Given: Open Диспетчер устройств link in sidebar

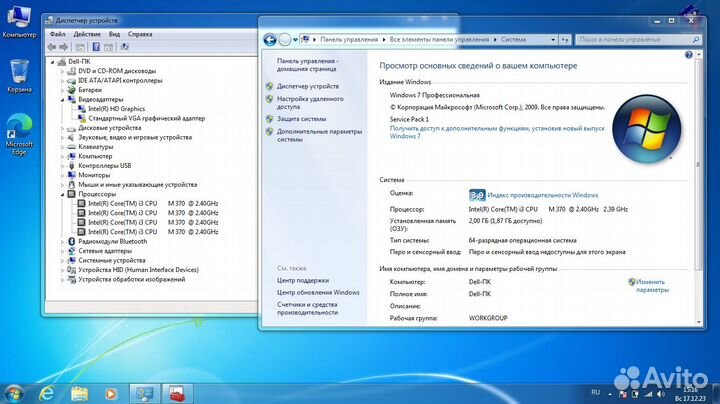Looking at the screenshot, I should pos(308,86).
